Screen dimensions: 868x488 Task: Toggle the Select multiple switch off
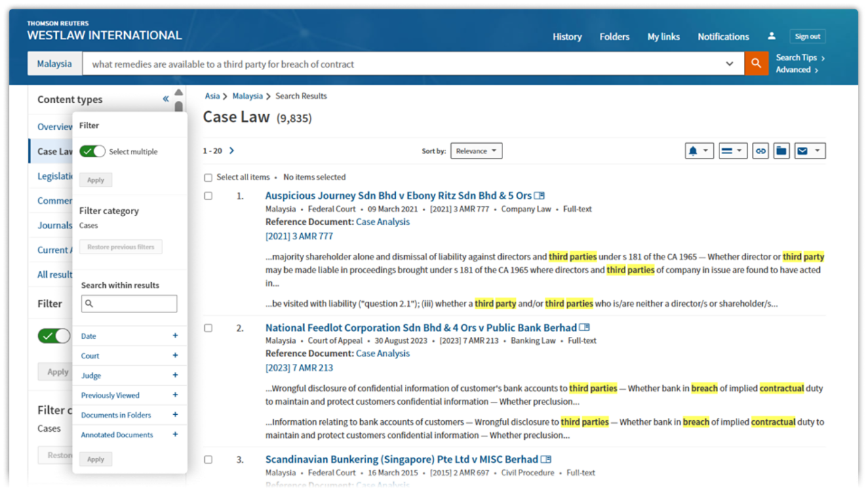pos(92,151)
